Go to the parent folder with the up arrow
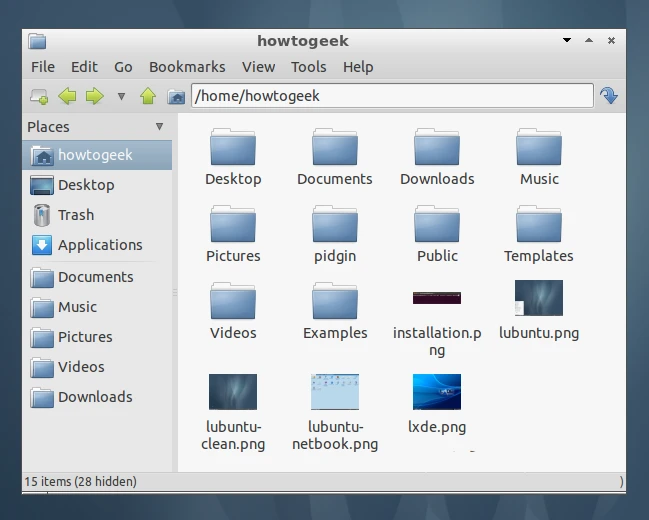Image resolution: width=649 pixels, height=520 pixels. [148, 96]
